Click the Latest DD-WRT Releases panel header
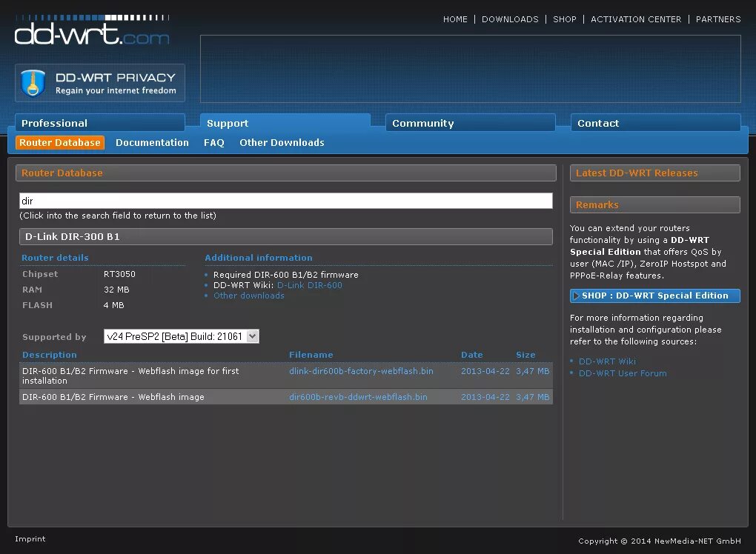 [654, 173]
